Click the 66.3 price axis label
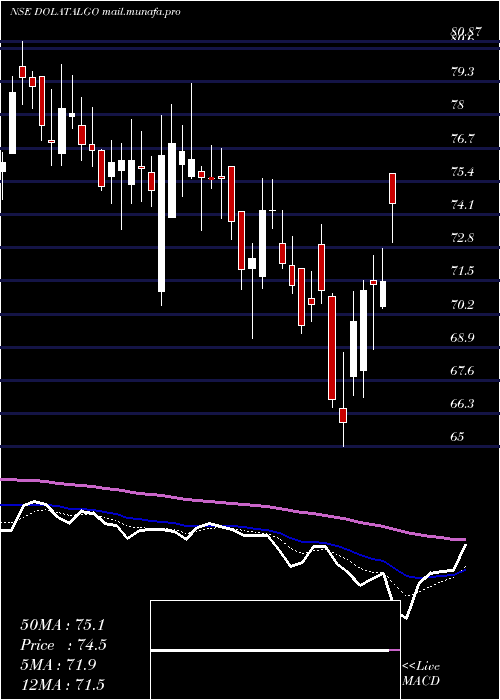Image resolution: width=500 pixels, height=700 pixels. (x=463, y=404)
